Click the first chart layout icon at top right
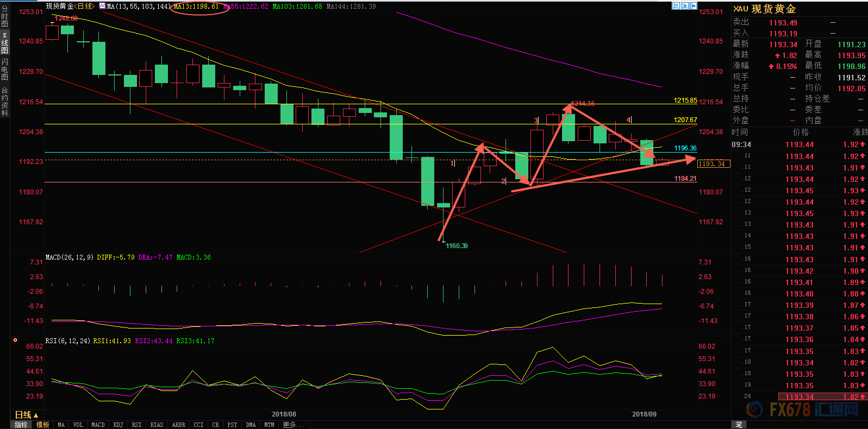The height and width of the screenshot is (429, 868). click(676, 6)
